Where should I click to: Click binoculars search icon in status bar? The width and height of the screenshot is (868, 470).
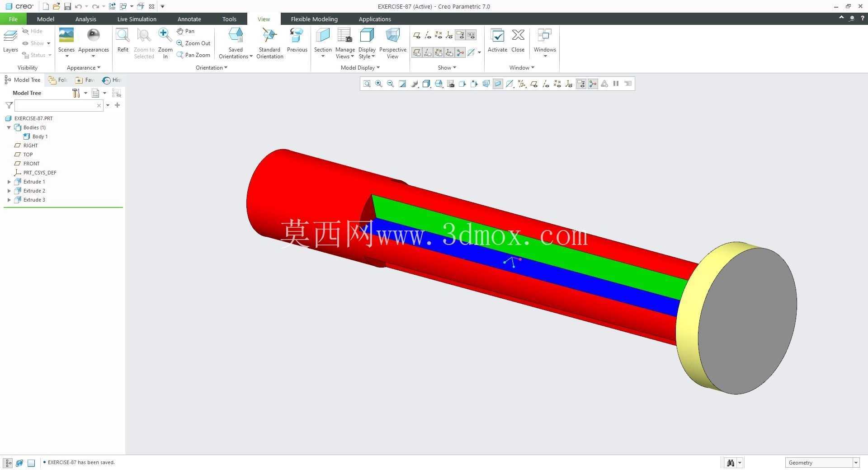click(731, 463)
